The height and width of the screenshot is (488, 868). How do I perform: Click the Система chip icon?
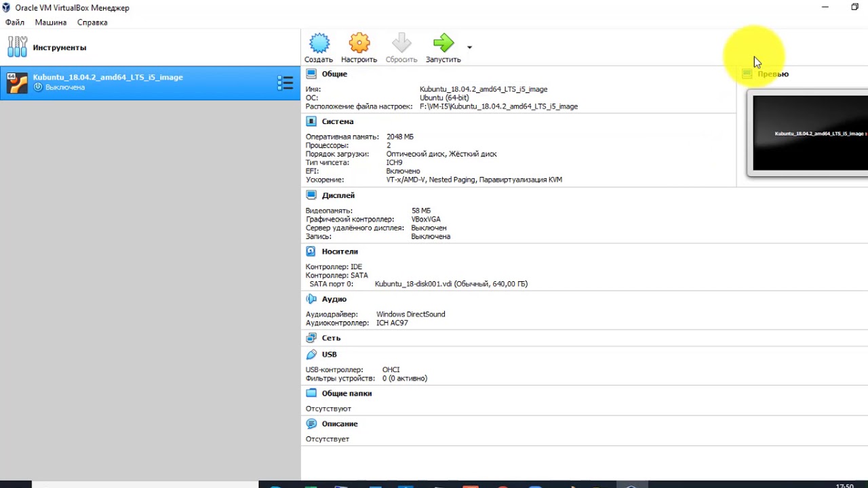click(x=311, y=121)
